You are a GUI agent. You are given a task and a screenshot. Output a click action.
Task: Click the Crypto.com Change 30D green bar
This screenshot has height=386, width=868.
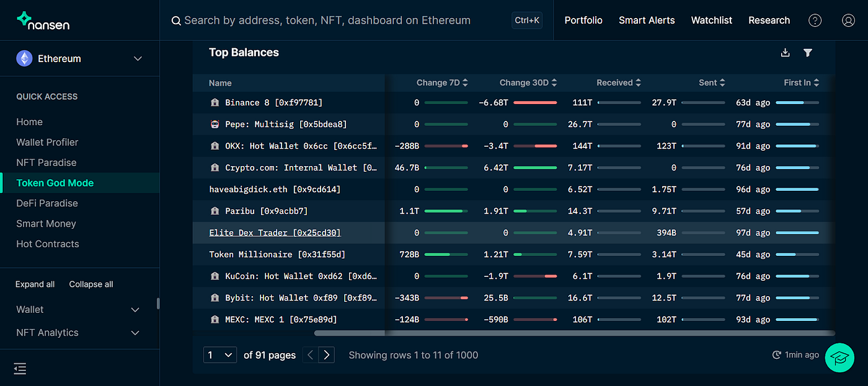coord(535,167)
